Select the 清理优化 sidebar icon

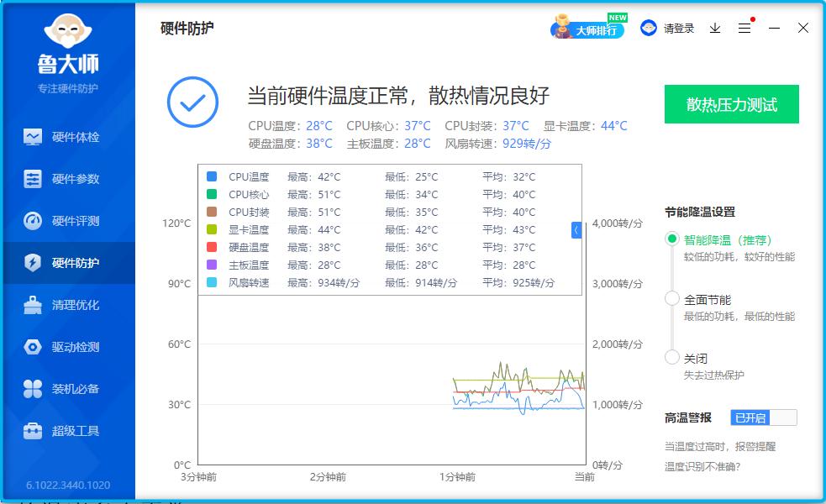pos(35,305)
